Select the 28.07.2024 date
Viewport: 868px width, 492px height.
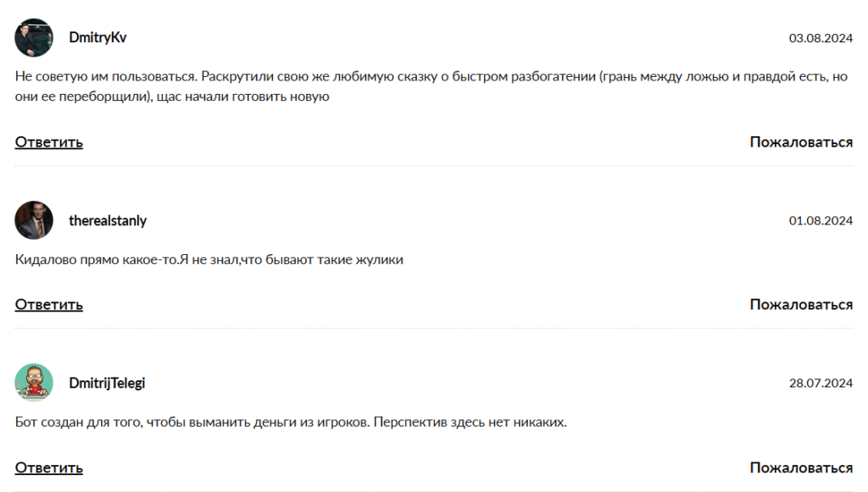pyautogui.click(x=821, y=384)
